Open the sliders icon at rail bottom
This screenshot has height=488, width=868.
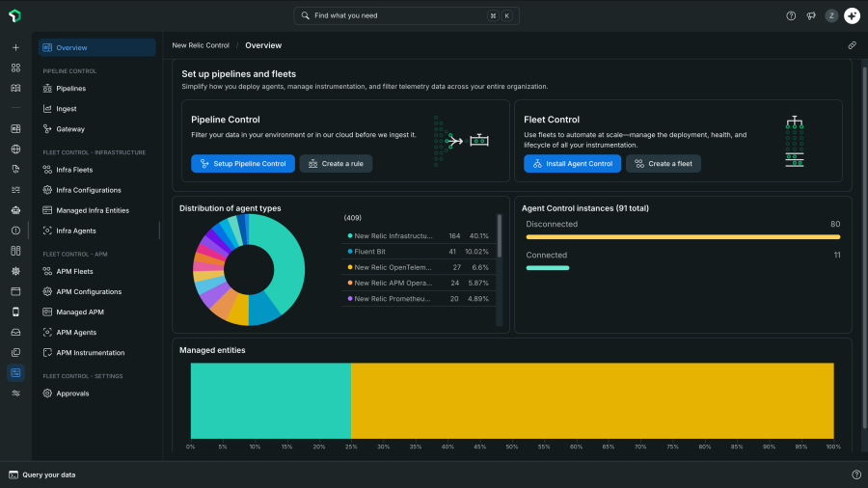point(15,393)
